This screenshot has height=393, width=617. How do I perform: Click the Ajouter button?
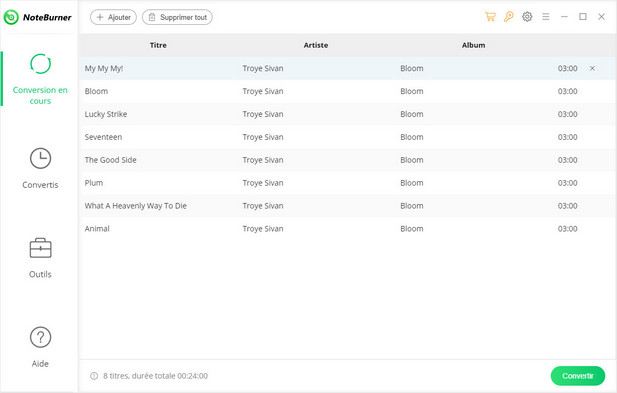(x=113, y=17)
